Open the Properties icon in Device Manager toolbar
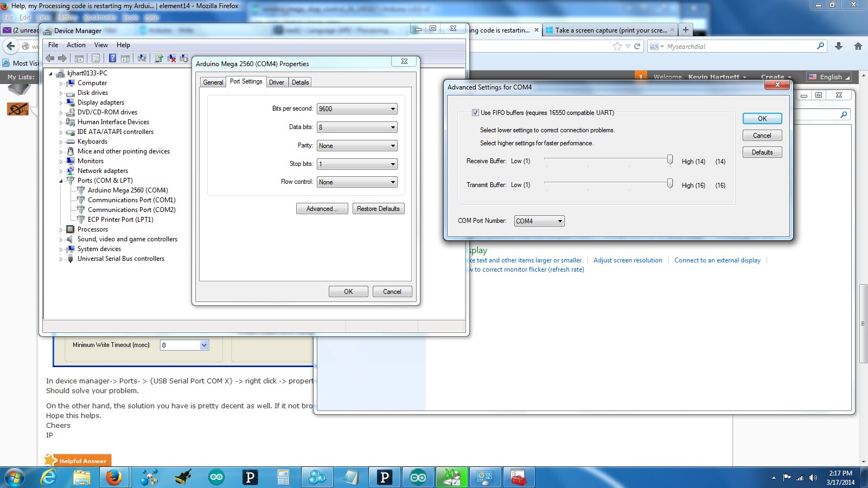This screenshot has height=488, width=868. click(96, 59)
